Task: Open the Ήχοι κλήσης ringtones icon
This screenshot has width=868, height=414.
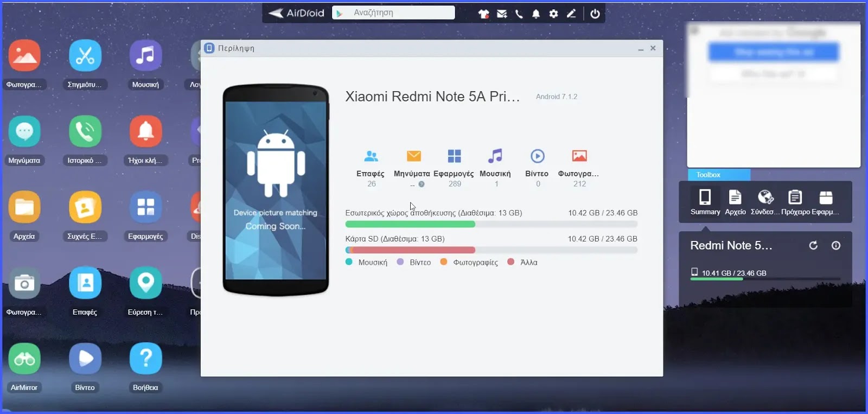Action: click(x=145, y=131)
